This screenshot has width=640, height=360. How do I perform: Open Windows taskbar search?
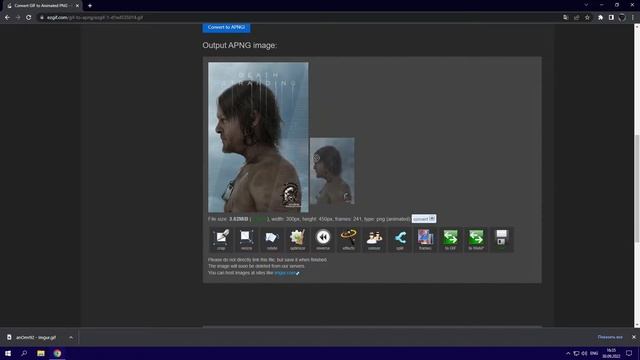click(24, 353)
